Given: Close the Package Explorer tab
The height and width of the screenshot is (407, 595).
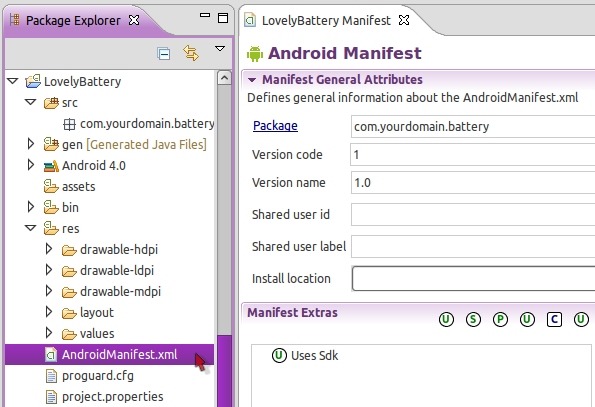Looking at the screenshot, I should pyautogui.click(x=134, y=20).
